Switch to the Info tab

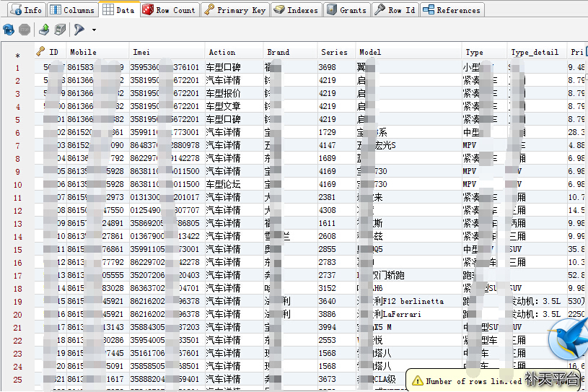coord(25,10)
